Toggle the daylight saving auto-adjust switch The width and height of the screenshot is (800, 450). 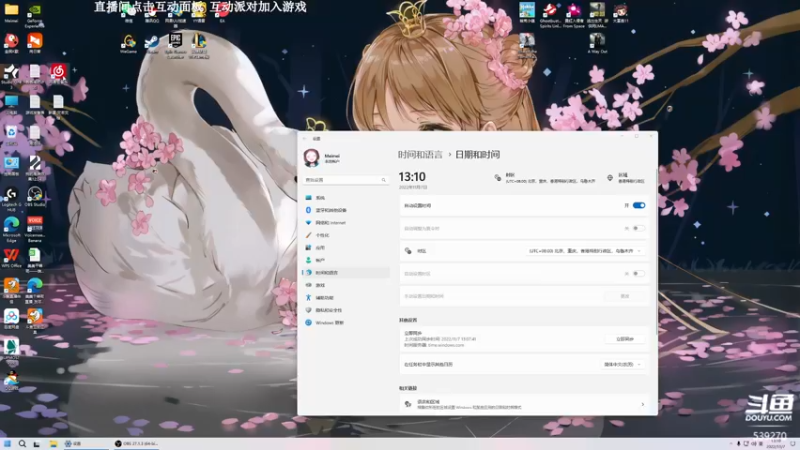[639, 228]
